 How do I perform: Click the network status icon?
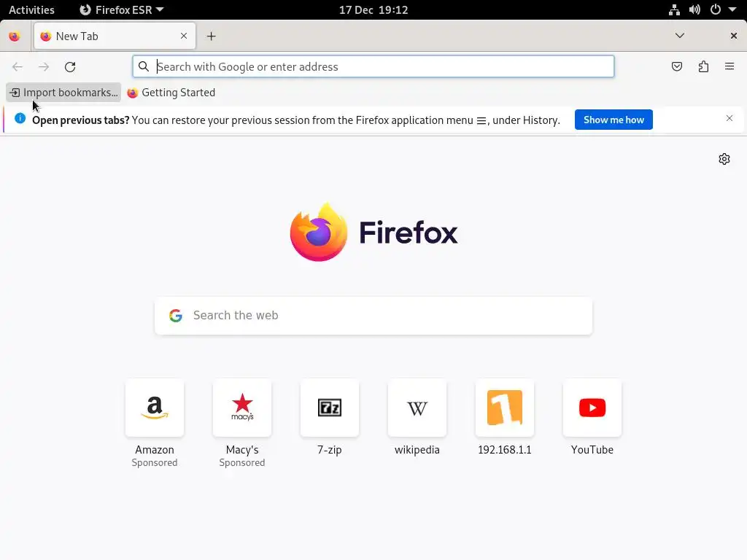pos(674,10)
